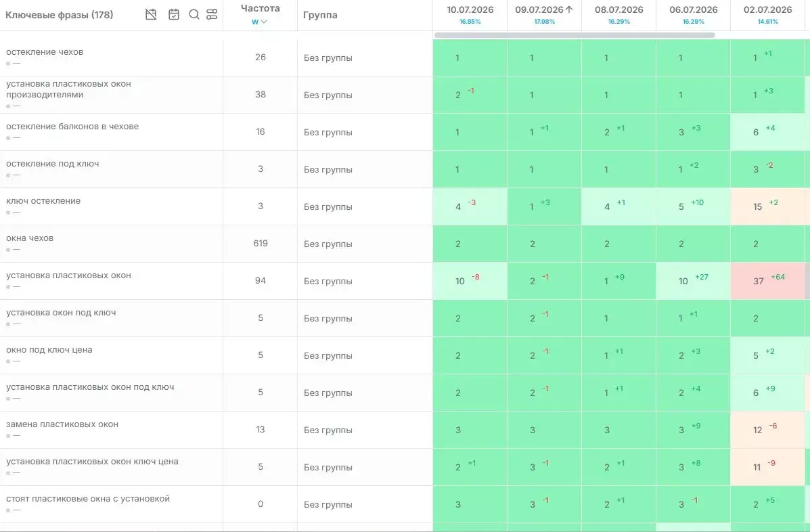The image size is (810, 532).
Task: Select the keyword 'окно под ключ цена'
Action: [x=49, y=349]
